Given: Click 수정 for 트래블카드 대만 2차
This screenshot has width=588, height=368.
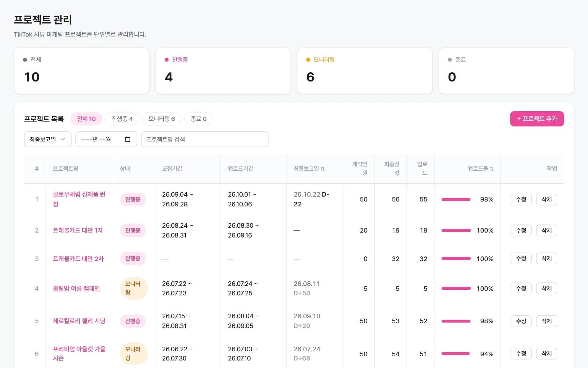Looking at the screenshot, I should (x=521, y=258).
